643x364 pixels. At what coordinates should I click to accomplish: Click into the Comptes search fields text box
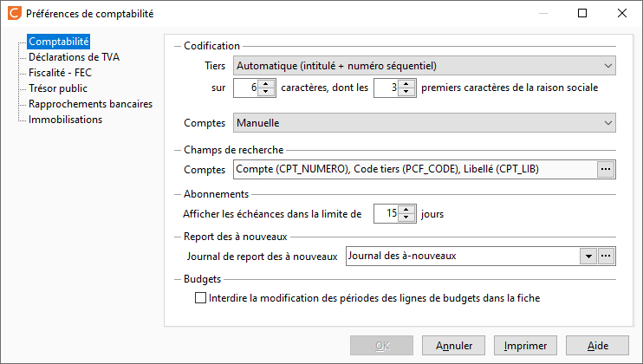415,169
